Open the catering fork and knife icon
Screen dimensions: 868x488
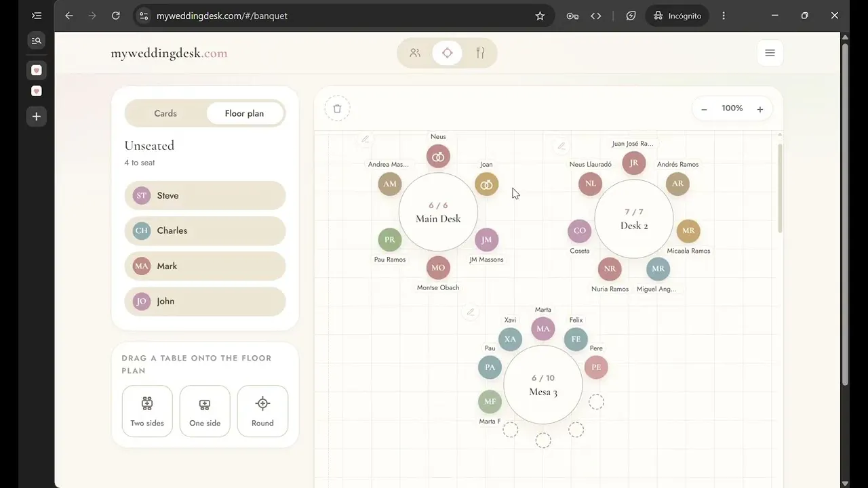[480, 53]
